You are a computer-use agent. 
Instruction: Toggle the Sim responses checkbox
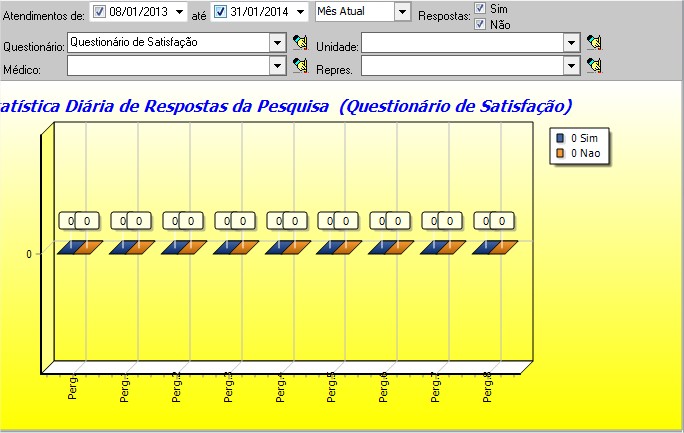[x=480, y=8]
